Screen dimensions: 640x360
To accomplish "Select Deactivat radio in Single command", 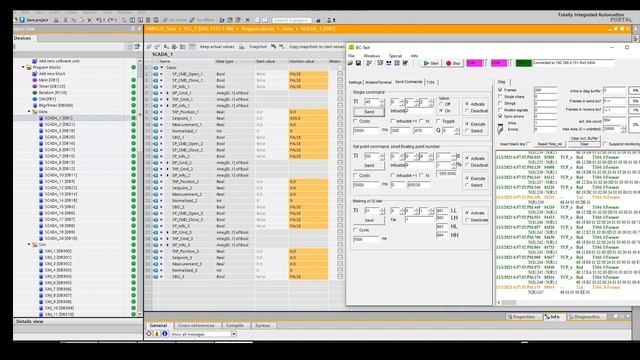I will 467,111.
